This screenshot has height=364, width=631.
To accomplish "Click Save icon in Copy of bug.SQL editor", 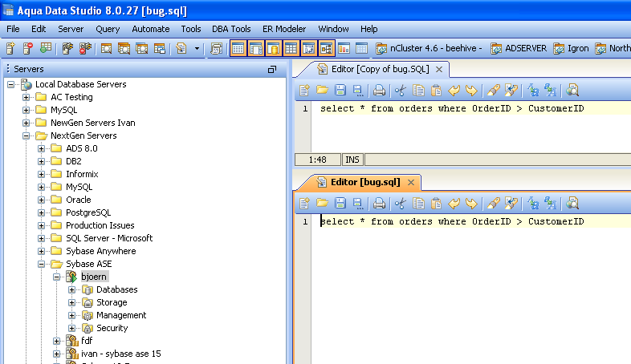I will [340, 91].
